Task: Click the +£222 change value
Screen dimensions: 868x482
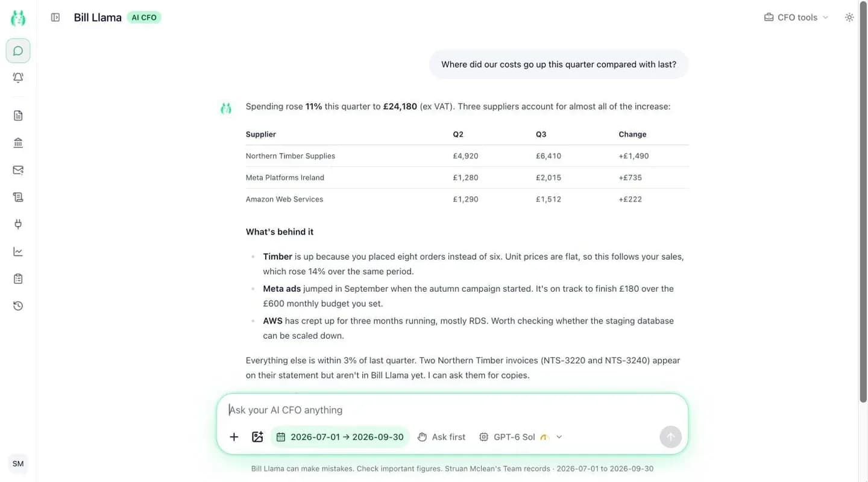Action: pyautogui.click(x=631, y=199)
